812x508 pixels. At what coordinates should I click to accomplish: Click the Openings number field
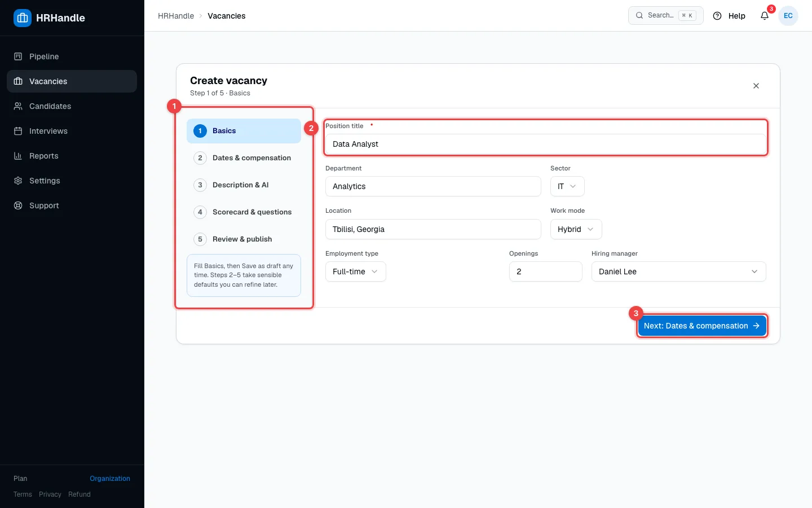click(546, 271)
